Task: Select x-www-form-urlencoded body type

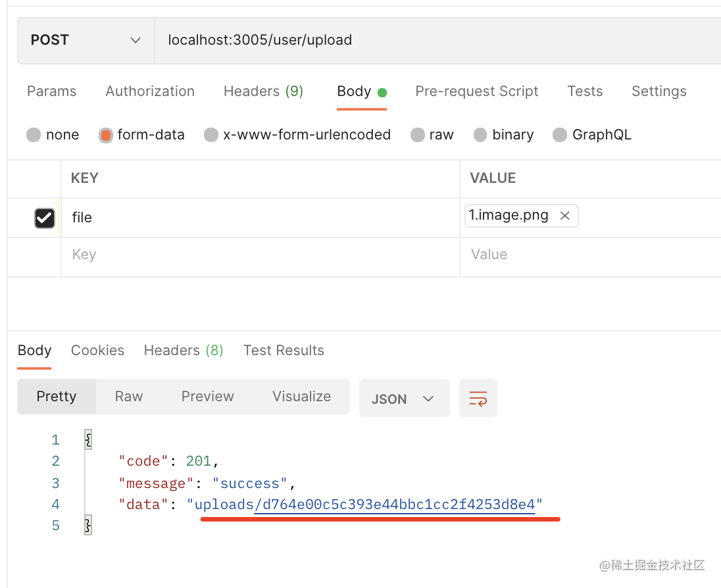Action: tap(211, 135)
